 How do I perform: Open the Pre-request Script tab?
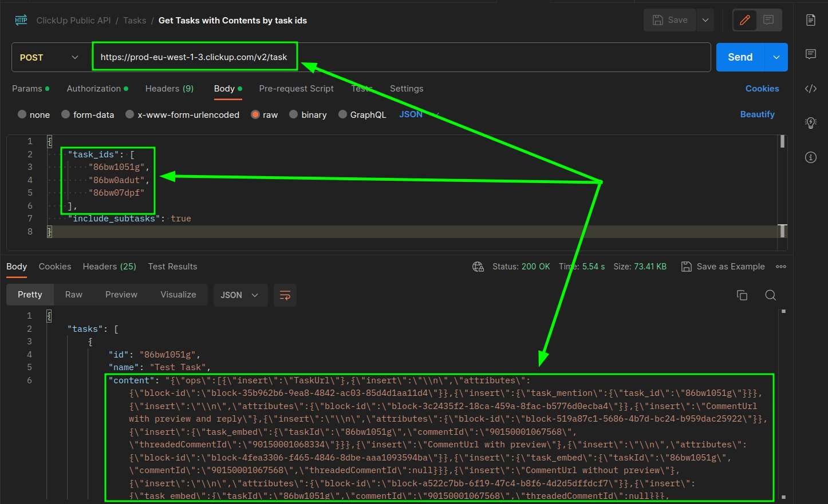(296, 89)
